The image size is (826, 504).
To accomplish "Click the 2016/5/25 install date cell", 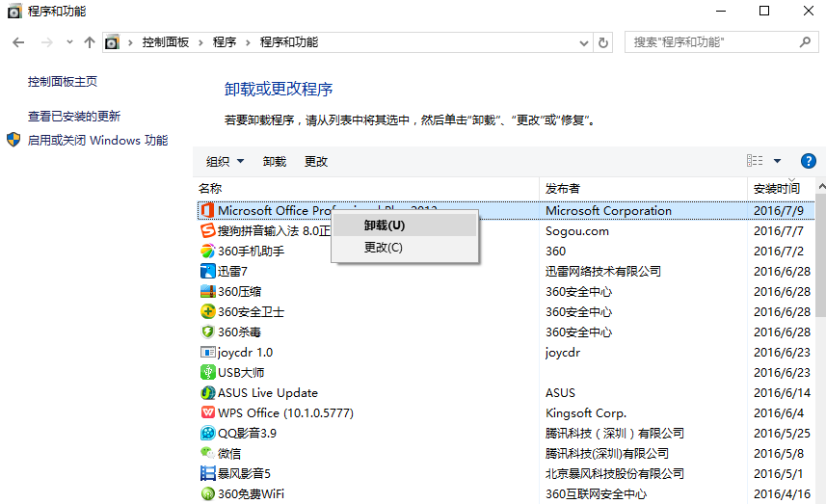I will pos(782,433).
